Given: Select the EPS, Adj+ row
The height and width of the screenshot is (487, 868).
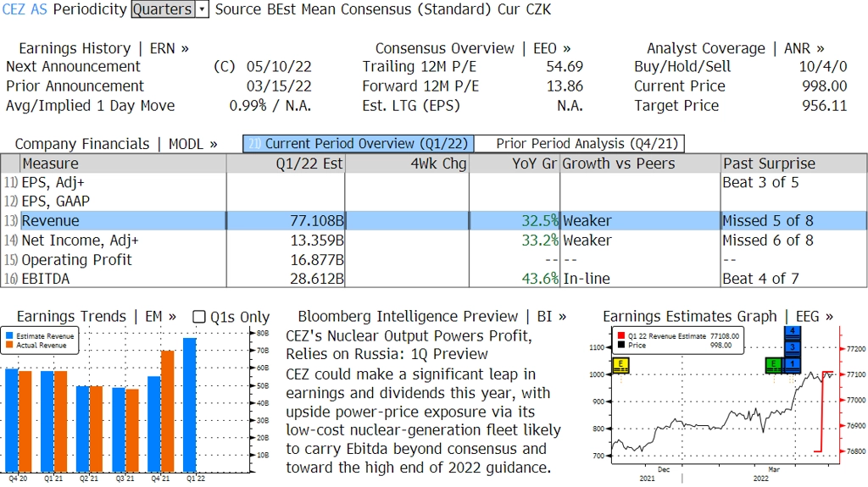Looking at the screenshot, I should 433,183.
